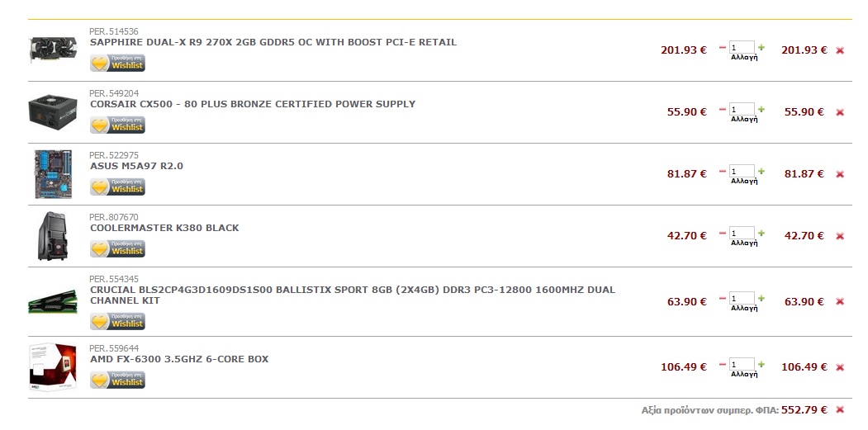Remove AMD FX-6300 processor from cart

tap(840, 368)
